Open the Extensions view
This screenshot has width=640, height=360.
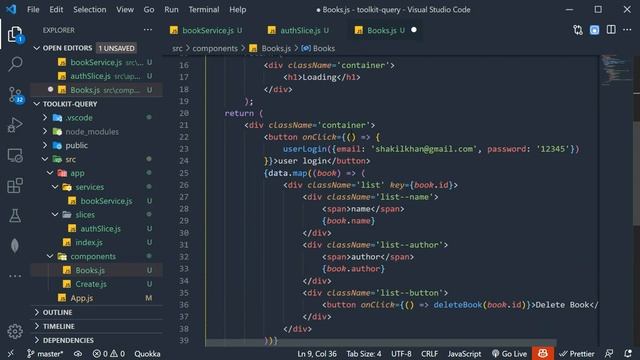pyautogui.click(x=15, y=186)
